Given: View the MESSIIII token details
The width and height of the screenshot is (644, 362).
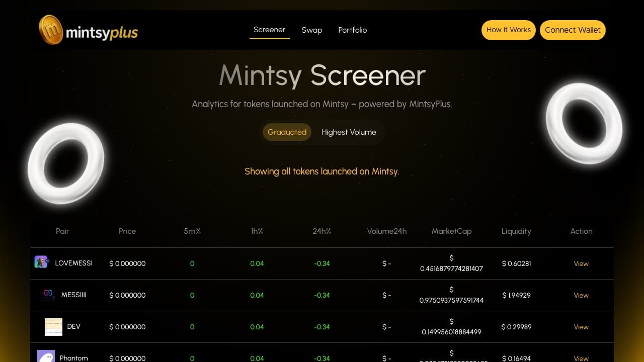Looking at the screenshot, I should coord(581,295).
